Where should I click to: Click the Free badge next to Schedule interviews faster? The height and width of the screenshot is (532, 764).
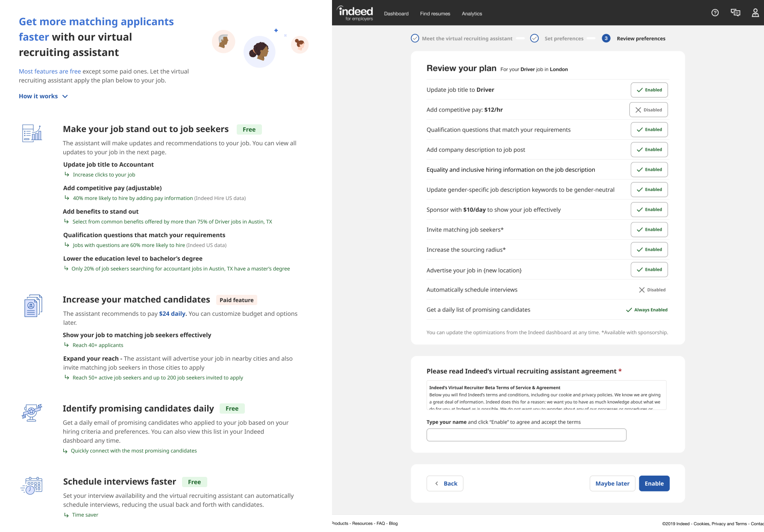[x=194, y=482]
